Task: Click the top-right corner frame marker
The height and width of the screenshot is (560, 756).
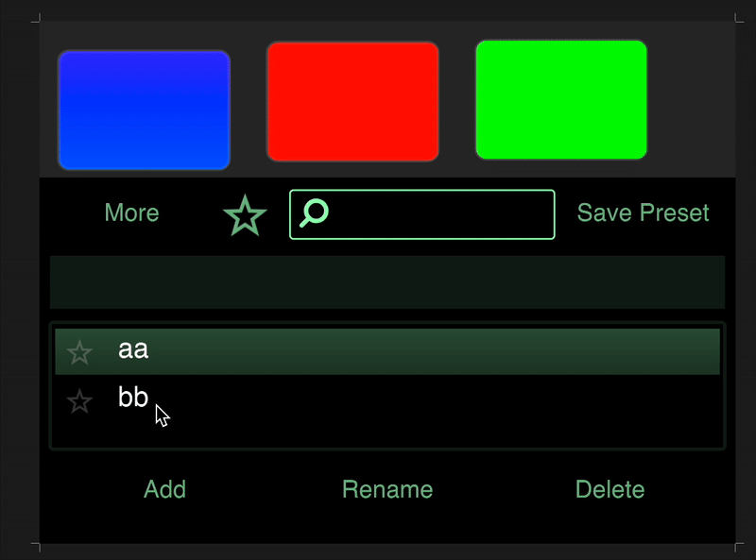Action: coord(738,19)
